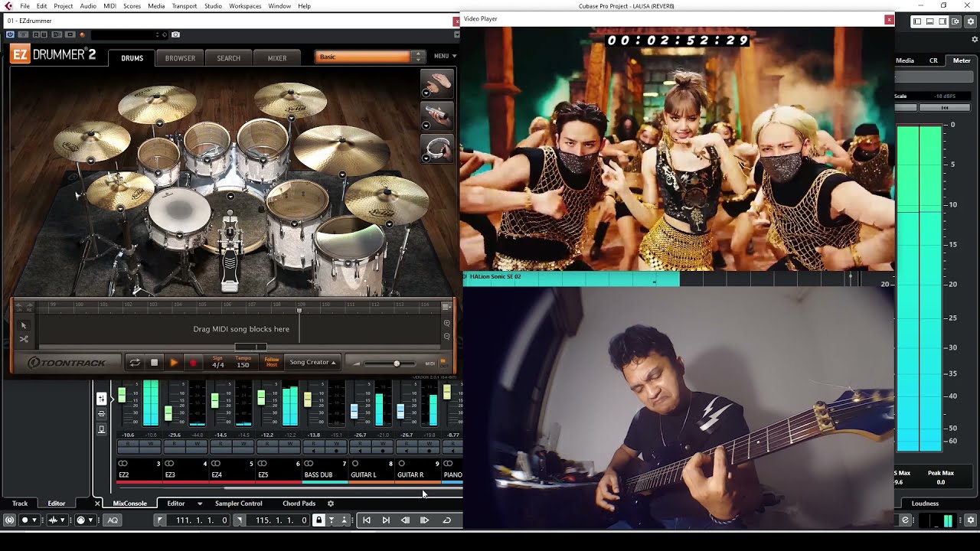Switch to the DRUMS tab
Screen dimensions: 980x551
point(132,58)
